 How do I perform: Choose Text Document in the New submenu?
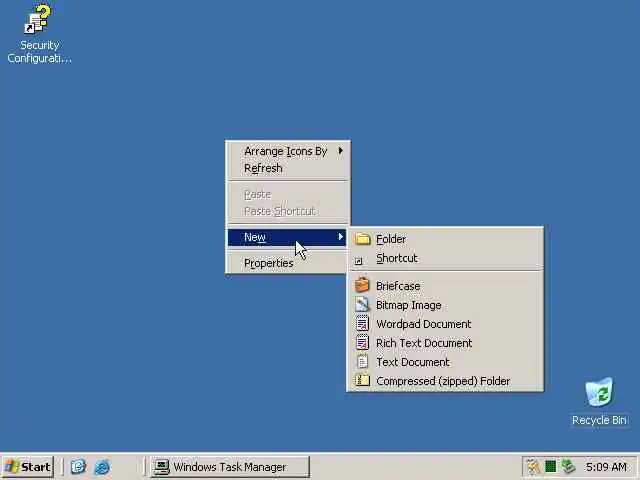(x=445, y=362)
